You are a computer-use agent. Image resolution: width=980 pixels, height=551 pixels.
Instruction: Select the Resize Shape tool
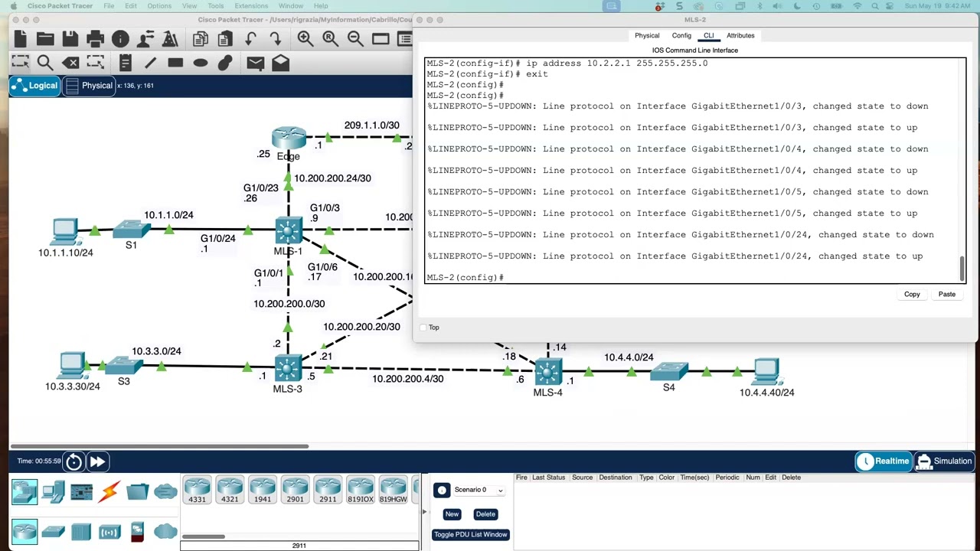coord(95,63)
